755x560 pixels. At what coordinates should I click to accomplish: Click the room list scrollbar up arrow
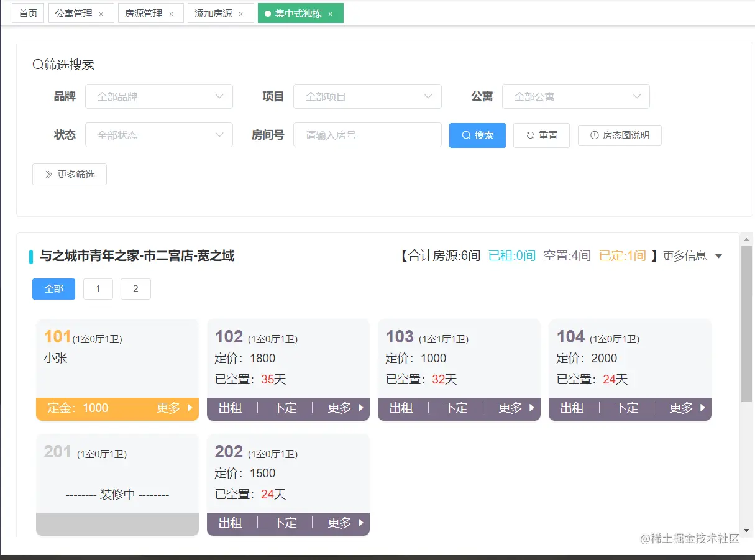coord(746,239)
